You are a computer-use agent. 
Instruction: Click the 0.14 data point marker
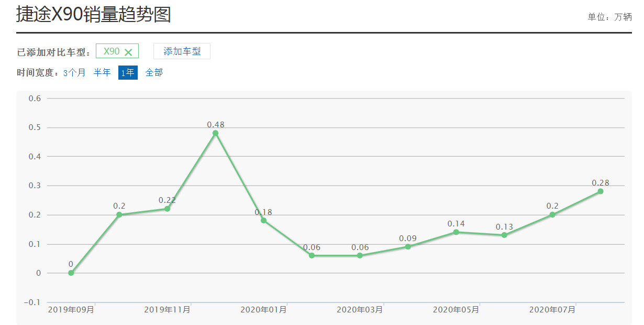[456, 232]
